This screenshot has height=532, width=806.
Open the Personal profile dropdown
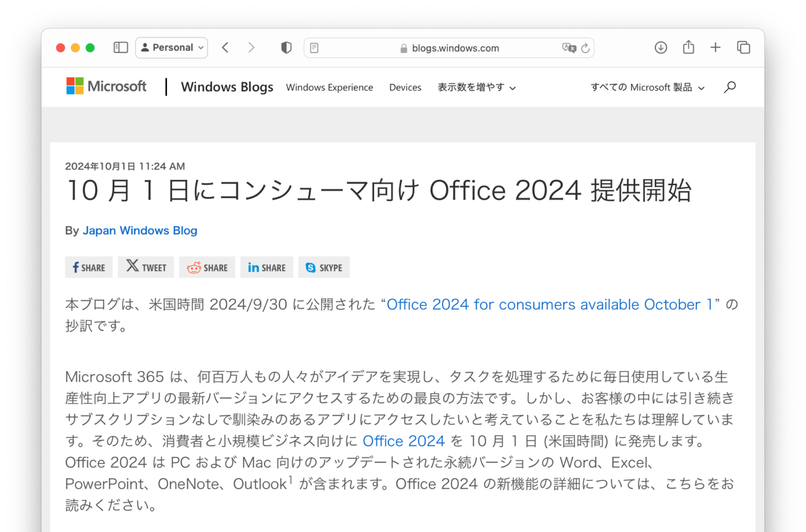point(171,48)
